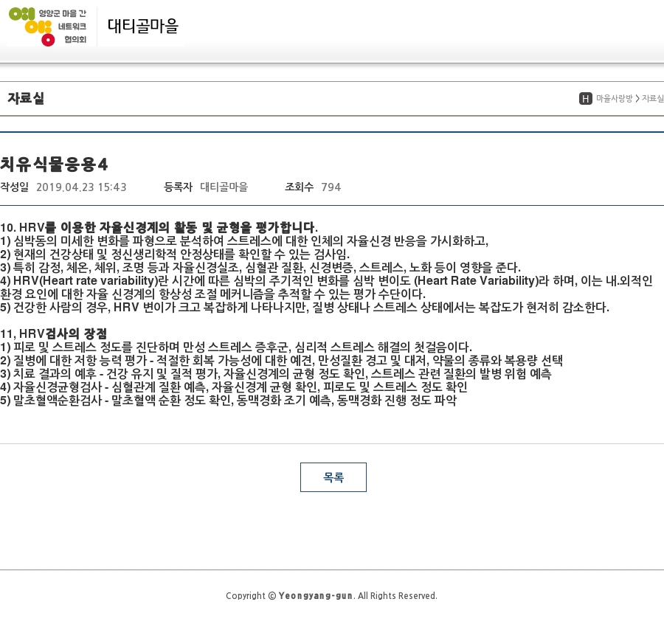Click the 등록자 label
The height and width of the screenshot is (644, 664).
pyautogui.click(x=178, y=187)
